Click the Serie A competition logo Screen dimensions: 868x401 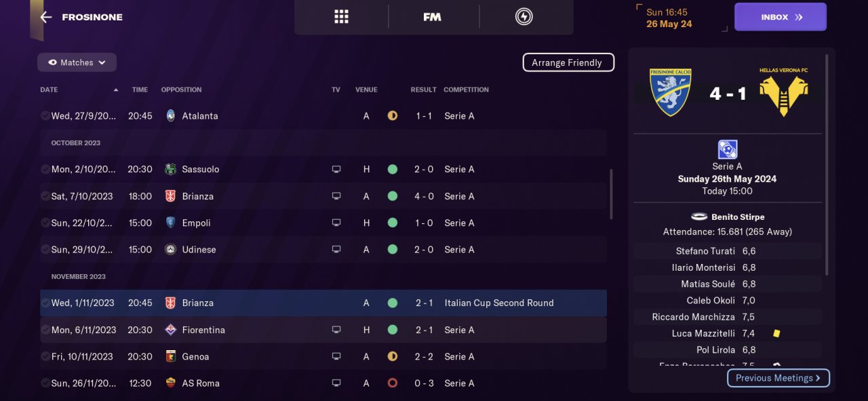(x=727, y=149)
